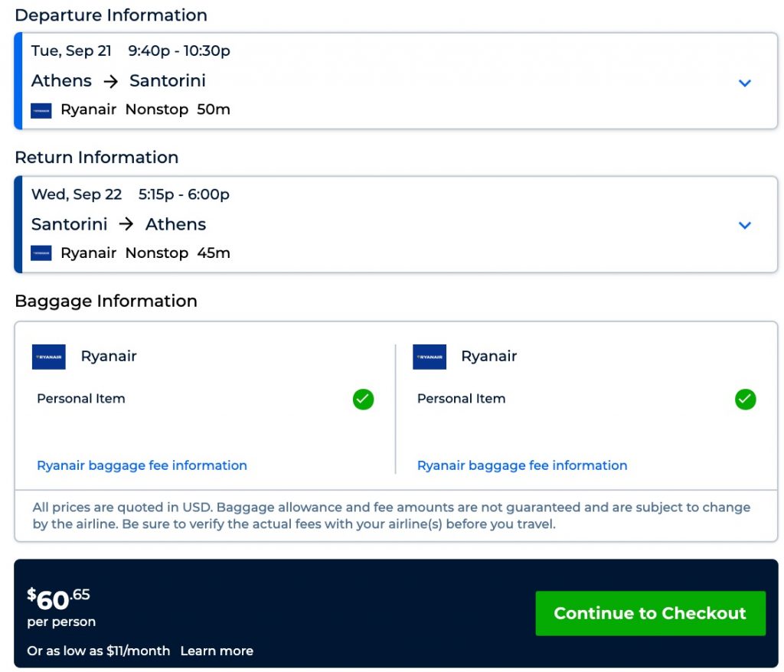Image resolution: width=784 pixels, height=672 pixels.
Task: Select the Athens → Santorini route text
Action: click(119, 81)
